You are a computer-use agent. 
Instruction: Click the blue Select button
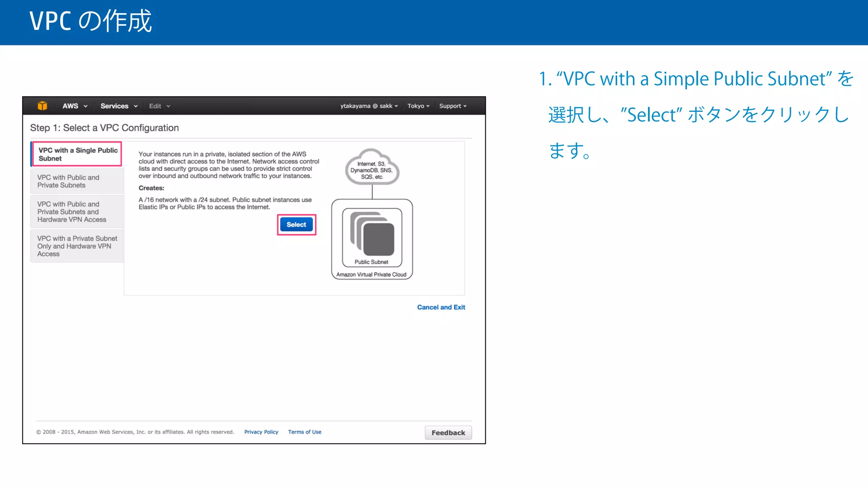click(x=296, y=225)
